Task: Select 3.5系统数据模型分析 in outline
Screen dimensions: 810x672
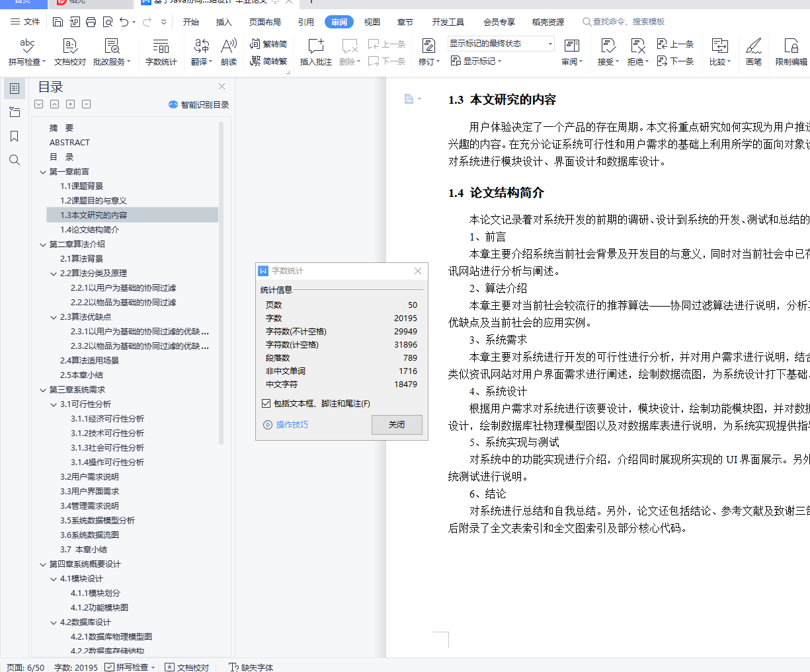Action: coord(98,521)
